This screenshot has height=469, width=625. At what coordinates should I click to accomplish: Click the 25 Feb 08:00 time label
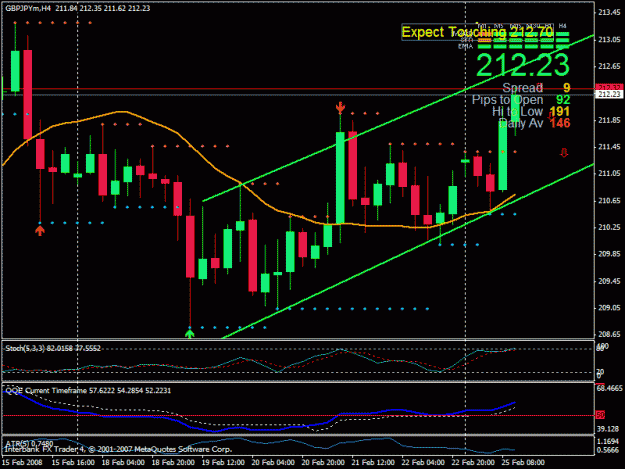[x=523, y=463]
